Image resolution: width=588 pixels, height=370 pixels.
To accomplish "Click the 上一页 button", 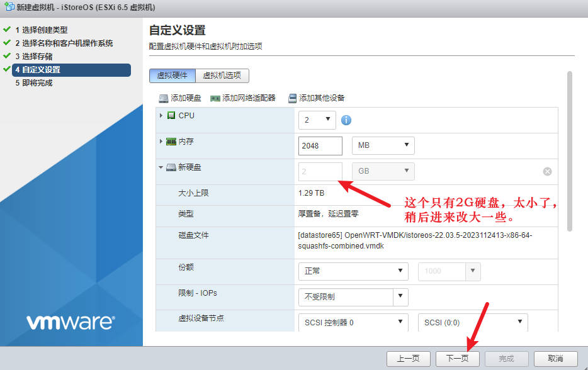I will (409, 359).
